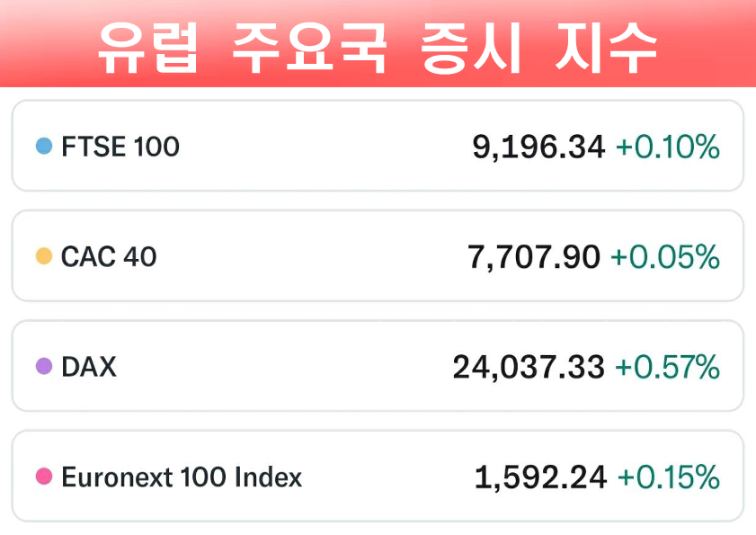This screenshot has height=535, width=756.
Task: Select the +0.10% change for FTSE 100
Action: [667, 147]
